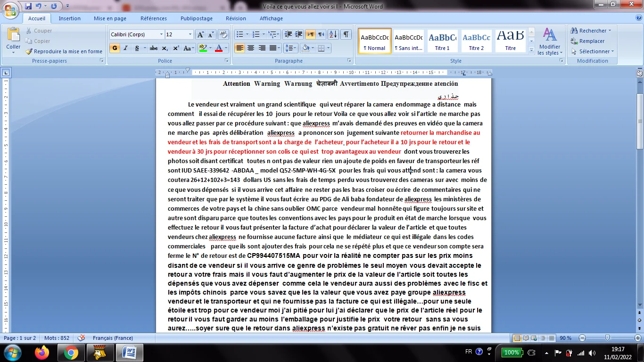Apply the Sans interligne style
The image size is (644, 362).
[x=408, y=41]
